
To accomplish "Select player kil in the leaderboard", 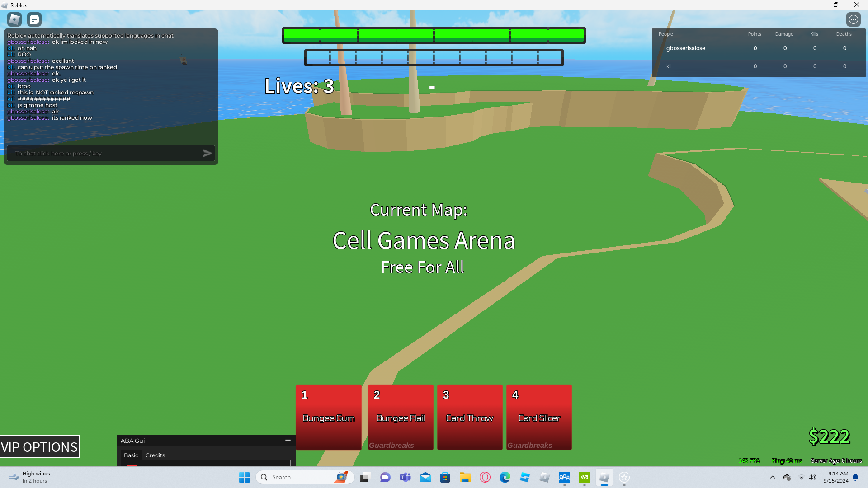I will pyautogui.click(x=758, y=66).
